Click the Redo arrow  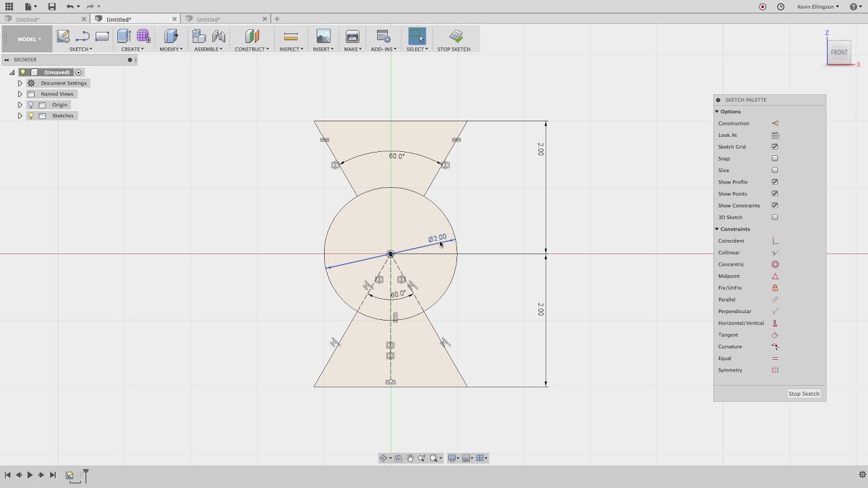(x=90, y=7)
